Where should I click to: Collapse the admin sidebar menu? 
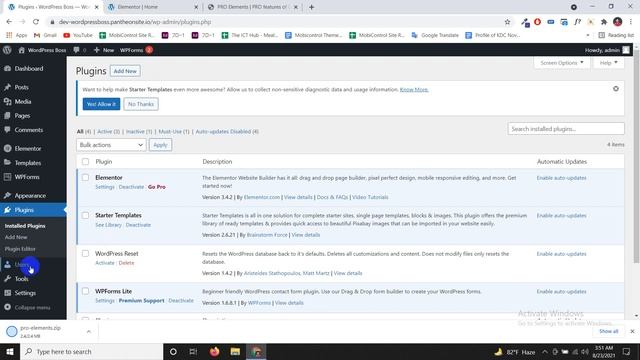27,307
